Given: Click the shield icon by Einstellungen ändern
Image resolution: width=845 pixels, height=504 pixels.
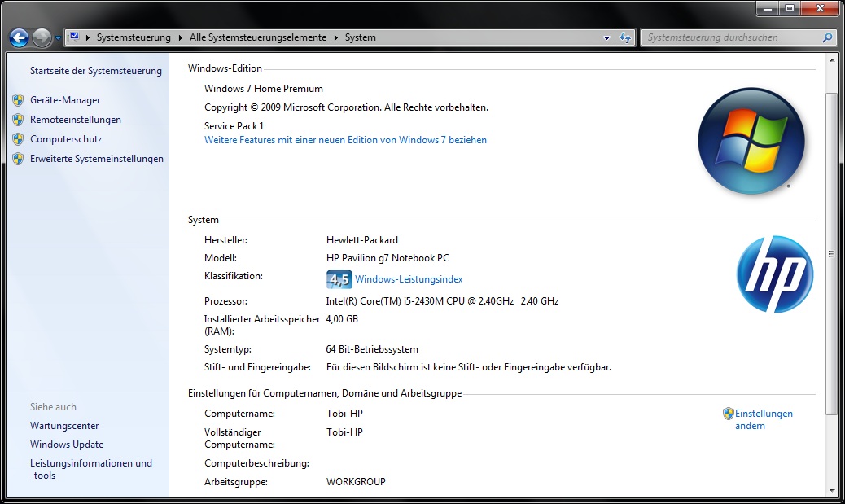Looking at the screenshot, I should click(729, 414).
